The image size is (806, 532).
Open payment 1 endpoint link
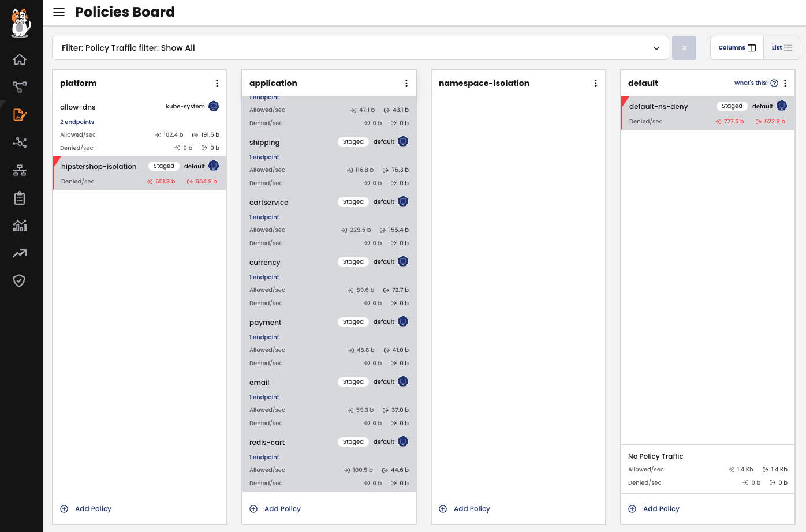point(264,338)
